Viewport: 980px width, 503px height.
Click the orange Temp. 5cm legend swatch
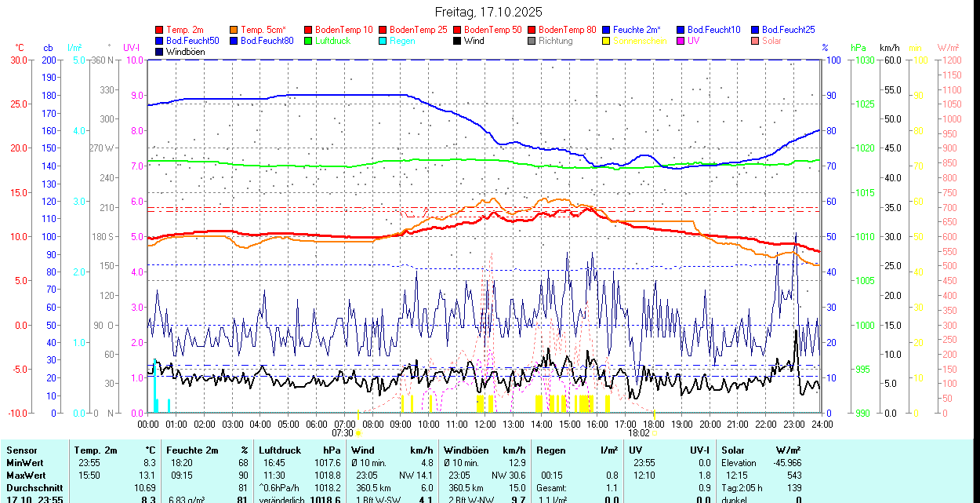point(234,30)
